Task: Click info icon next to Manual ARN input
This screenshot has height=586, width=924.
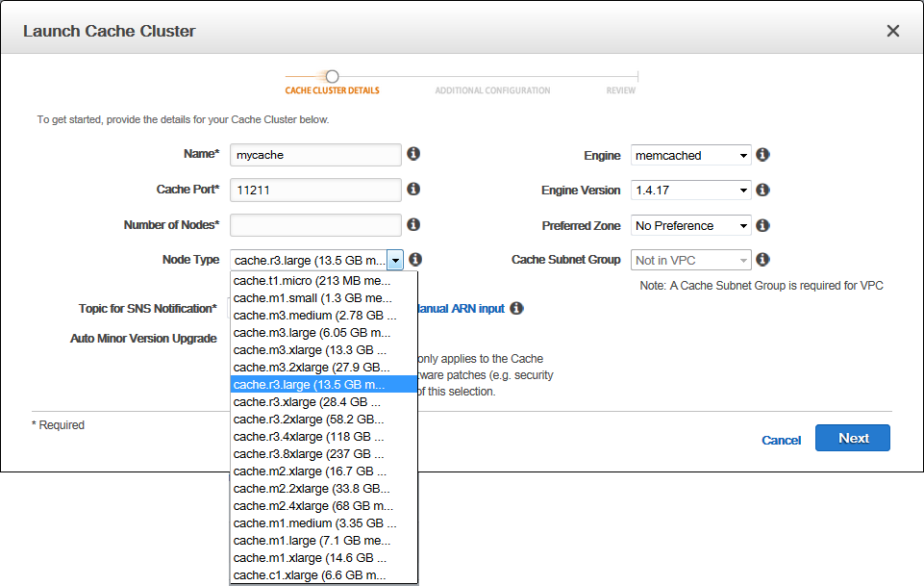Action: point(516,309)
